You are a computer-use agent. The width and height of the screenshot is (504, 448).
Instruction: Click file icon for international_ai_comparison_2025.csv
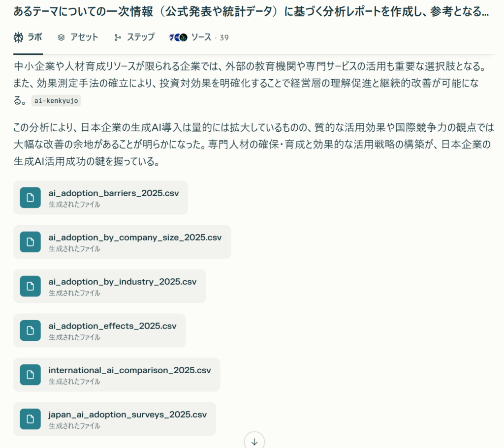click(30, 375)
